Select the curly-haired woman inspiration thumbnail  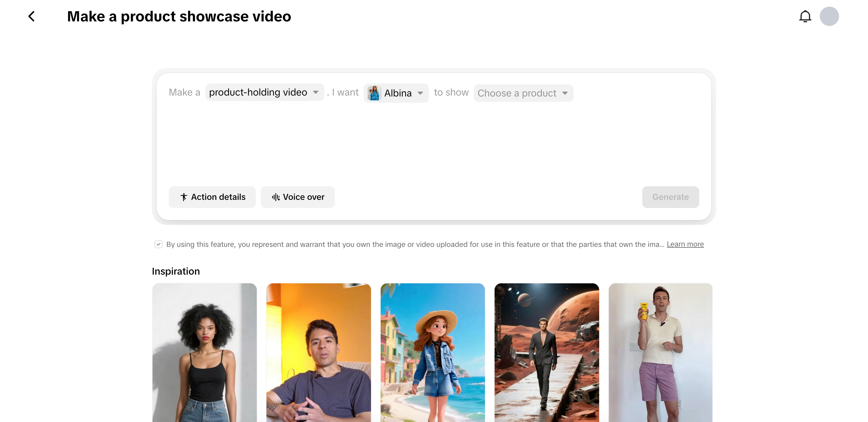[204, 352]
